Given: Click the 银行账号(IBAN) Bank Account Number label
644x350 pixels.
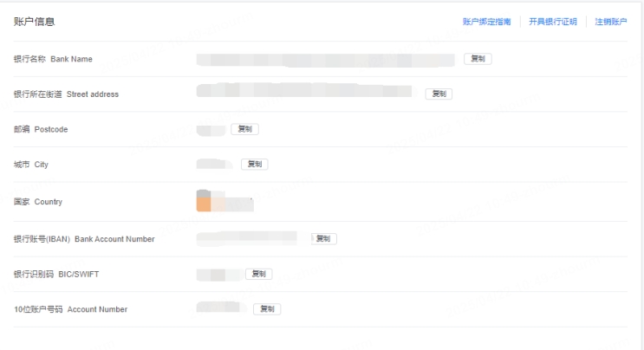Looking at the screenshot, I should pos(84,239).
